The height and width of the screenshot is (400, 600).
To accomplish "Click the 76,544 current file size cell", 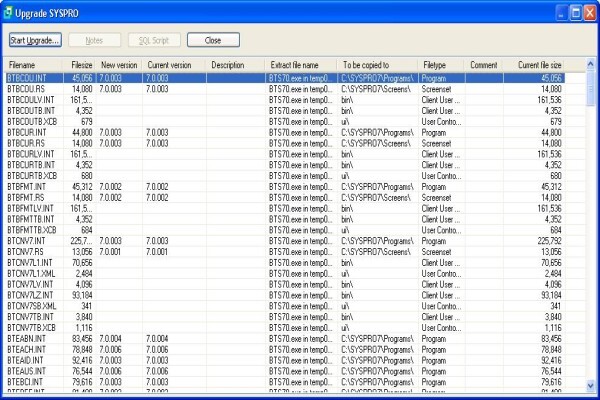I will coord(551,372).
